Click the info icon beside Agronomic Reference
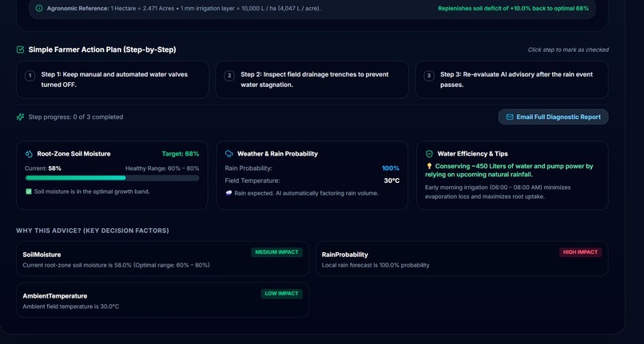 pyautogui.click(x=39, y=8)
